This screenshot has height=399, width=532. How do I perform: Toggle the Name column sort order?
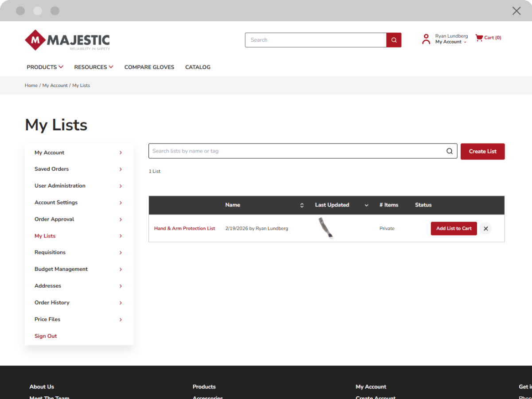(x=302, y=205)
